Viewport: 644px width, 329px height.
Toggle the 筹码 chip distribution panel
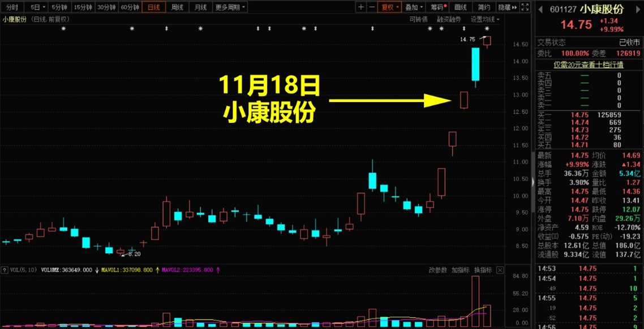pyautogui.click(x=437, y=7)
